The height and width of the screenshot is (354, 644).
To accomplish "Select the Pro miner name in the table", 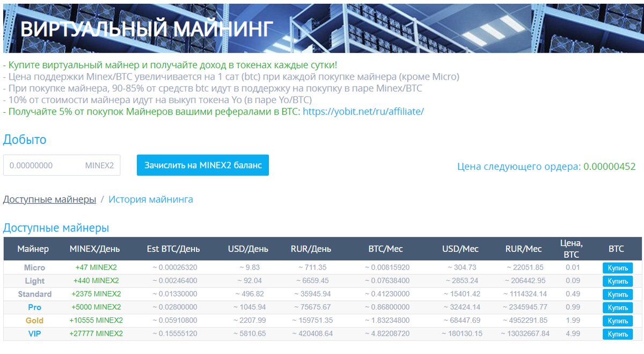I will point(35,307).
